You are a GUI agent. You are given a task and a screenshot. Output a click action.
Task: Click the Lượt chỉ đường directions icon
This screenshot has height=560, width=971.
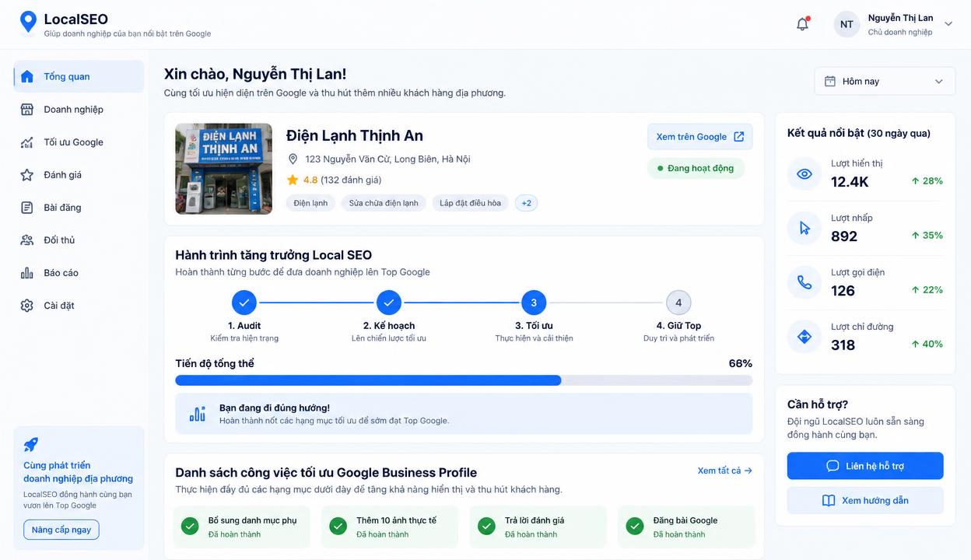(804, 337)
